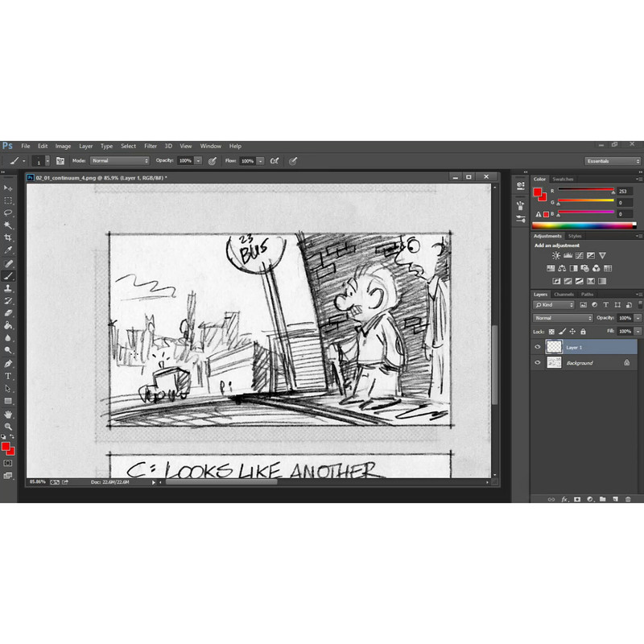This screenshot has height=644, width=644.
Task: Switch to the Swatches tab
Action: click(x=563, y=179)
